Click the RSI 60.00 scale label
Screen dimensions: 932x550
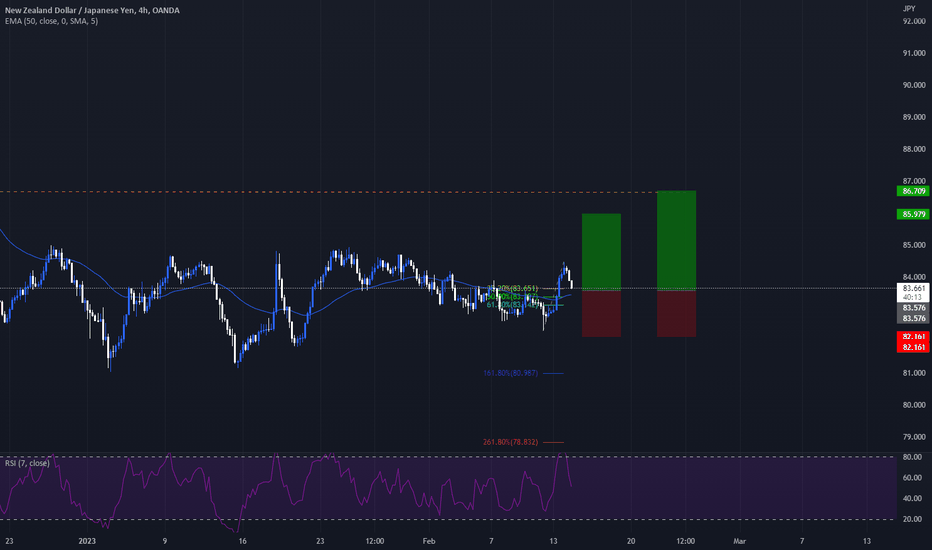912,478
